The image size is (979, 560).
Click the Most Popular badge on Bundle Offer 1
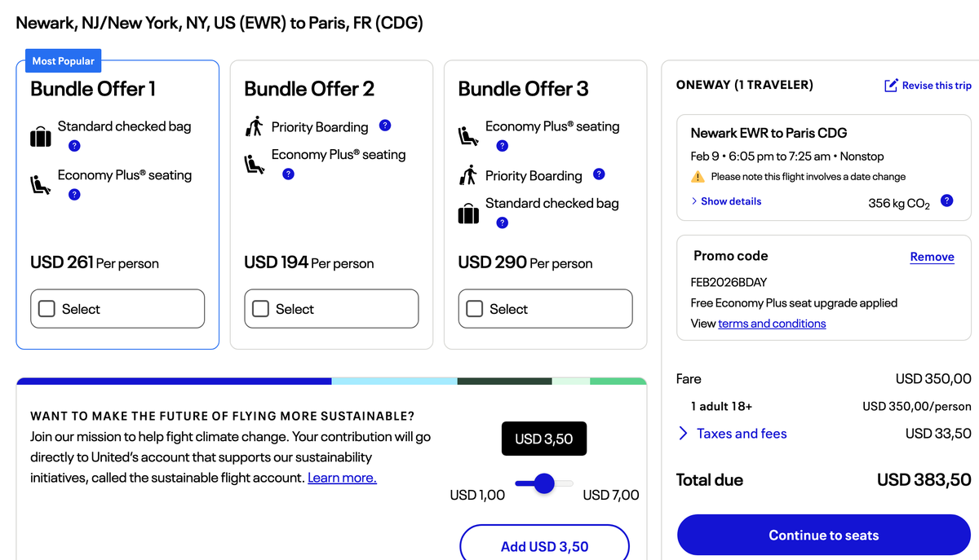[x=63, y=60]
